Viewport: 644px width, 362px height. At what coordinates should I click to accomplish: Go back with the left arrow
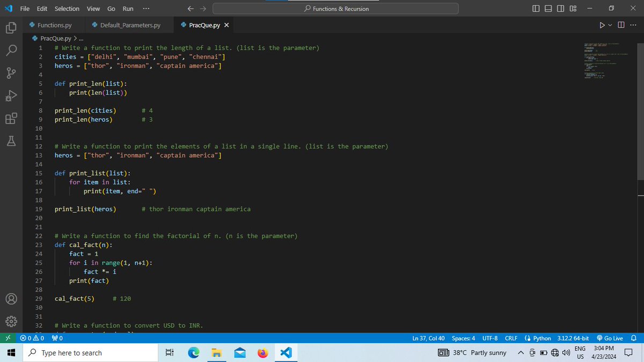191,9
